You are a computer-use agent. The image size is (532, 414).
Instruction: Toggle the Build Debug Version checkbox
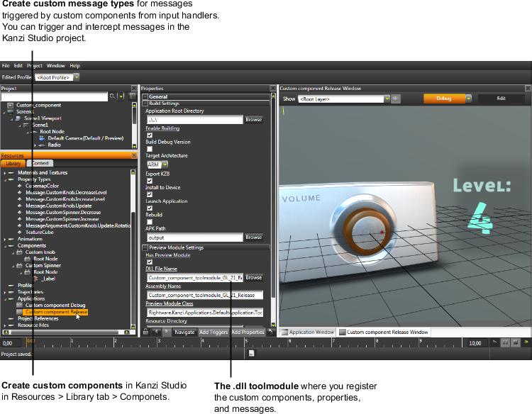click(149, 149)
